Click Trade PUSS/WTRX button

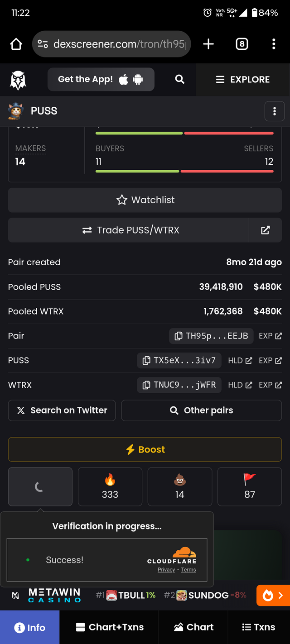129,230
